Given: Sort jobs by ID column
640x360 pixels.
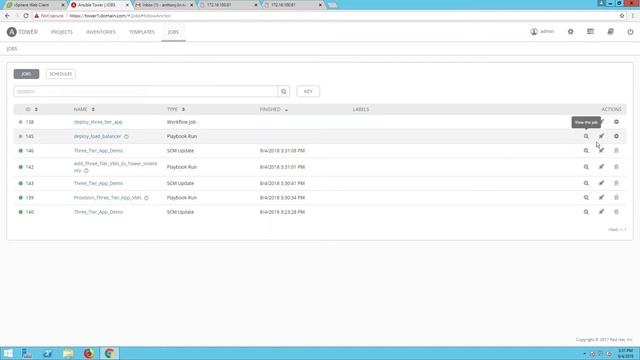Looking at the screenshot, I should click(31, 109).
